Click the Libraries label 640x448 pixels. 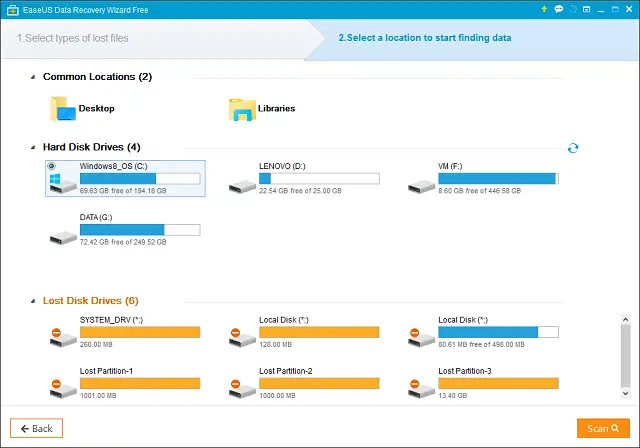point(276,109)
